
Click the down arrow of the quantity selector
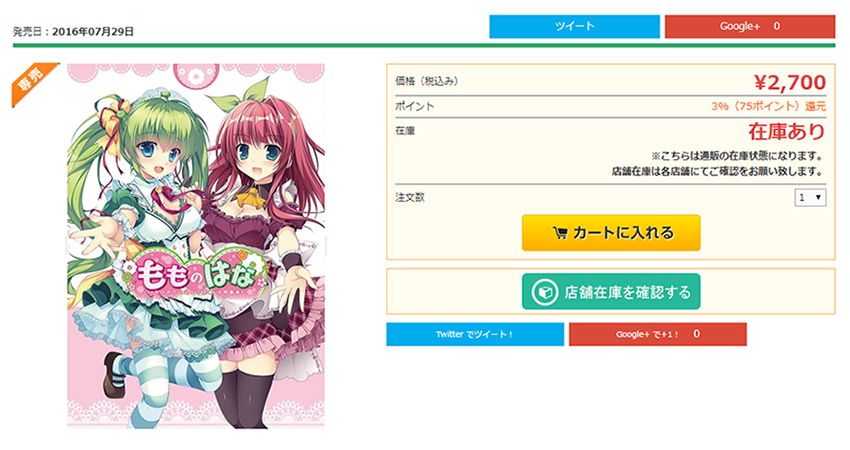(818, 197)
